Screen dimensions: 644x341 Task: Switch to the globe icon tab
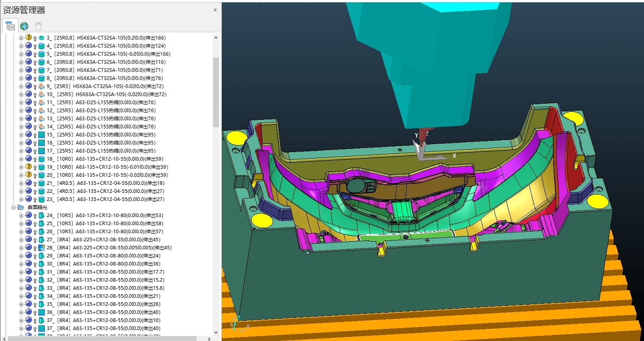[x=24, y=26]
